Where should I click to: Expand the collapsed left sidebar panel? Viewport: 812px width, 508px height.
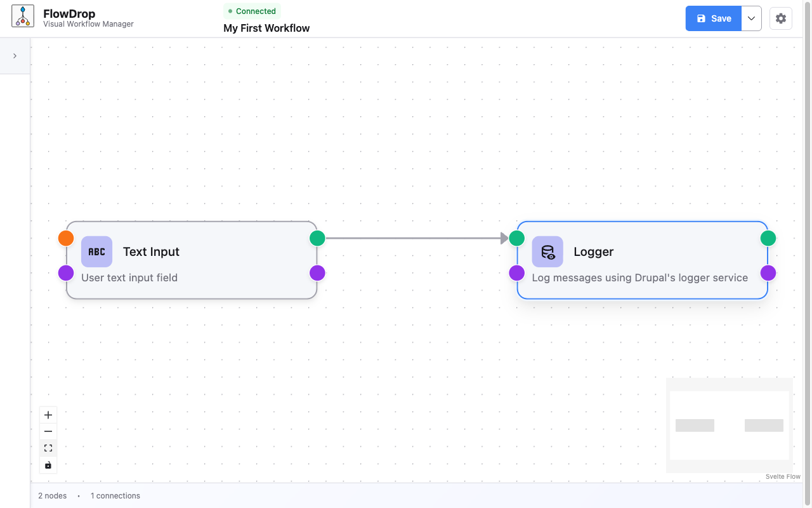pyautogui.click(x=15, y=55)
